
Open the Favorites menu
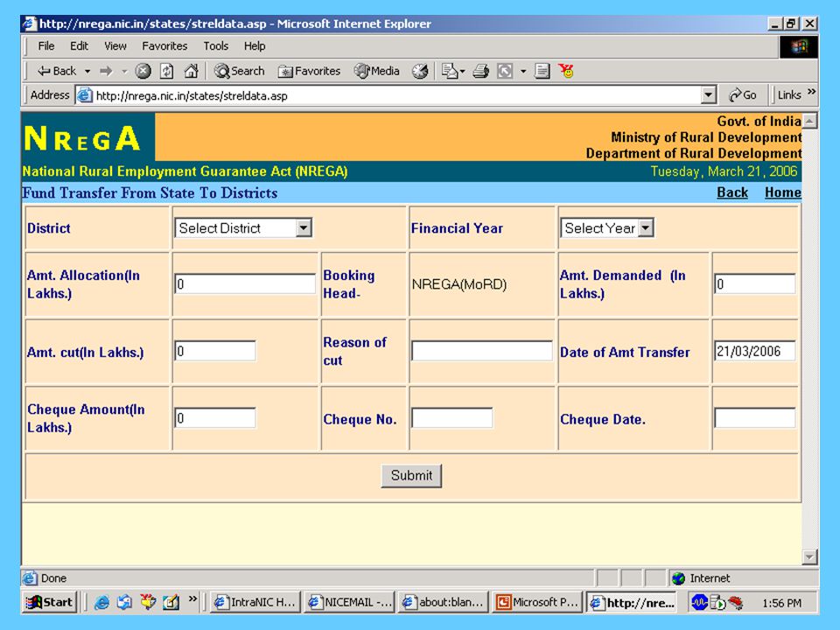tap(164, 46)
